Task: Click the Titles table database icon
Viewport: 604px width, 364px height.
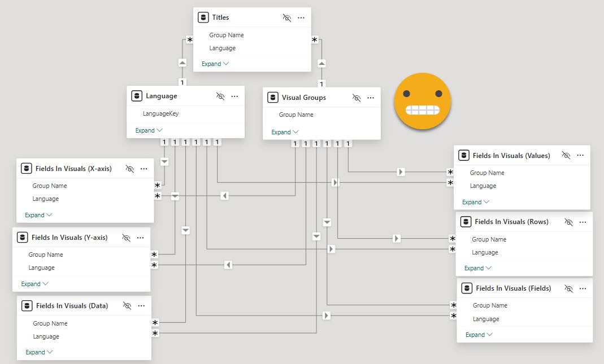Action: click(x=203, y=17)
